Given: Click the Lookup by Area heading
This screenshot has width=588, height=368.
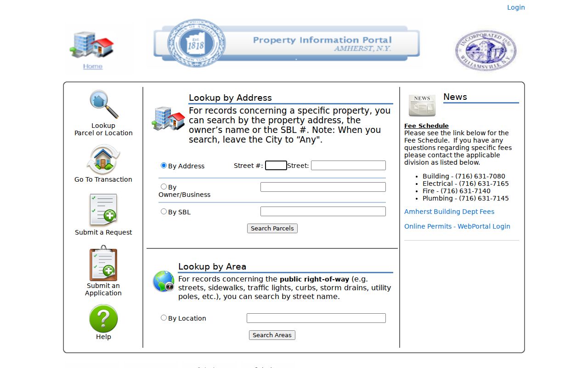Looking at the screenshot, I should pyautogui.click(x=212, y=266).
